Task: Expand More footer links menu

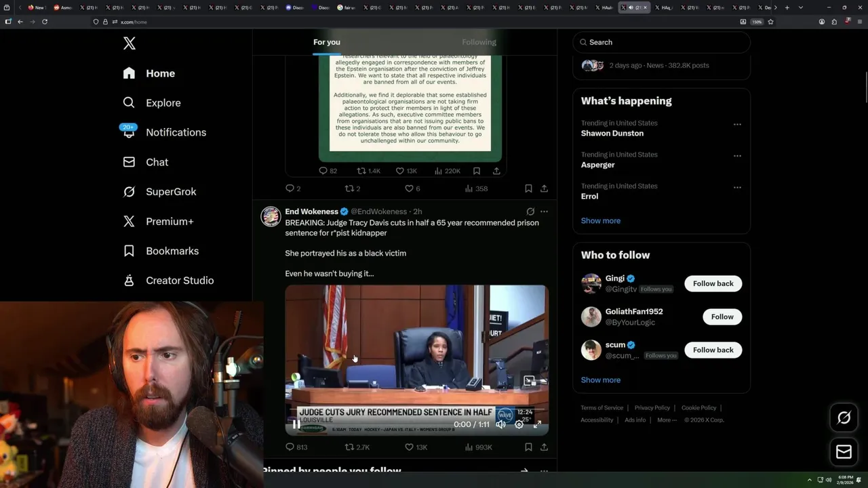Action: pyautogui.click(x=667, y=420)
